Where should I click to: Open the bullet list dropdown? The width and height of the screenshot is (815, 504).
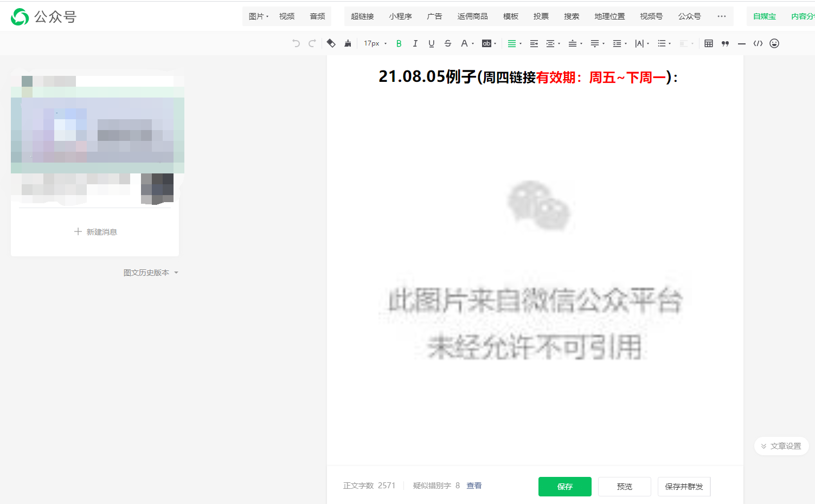click(x=664, y=43)
